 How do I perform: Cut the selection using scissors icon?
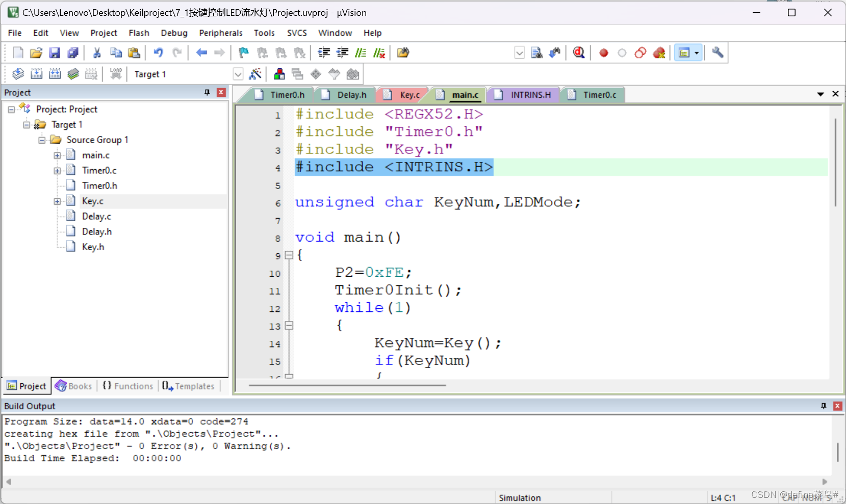click(x=97, y=52)
